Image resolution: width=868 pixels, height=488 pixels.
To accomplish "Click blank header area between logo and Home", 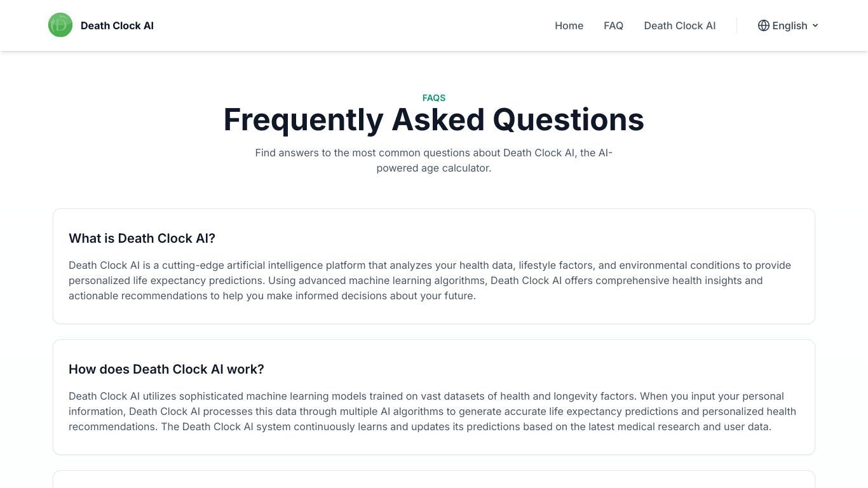I will pos(353,25).
